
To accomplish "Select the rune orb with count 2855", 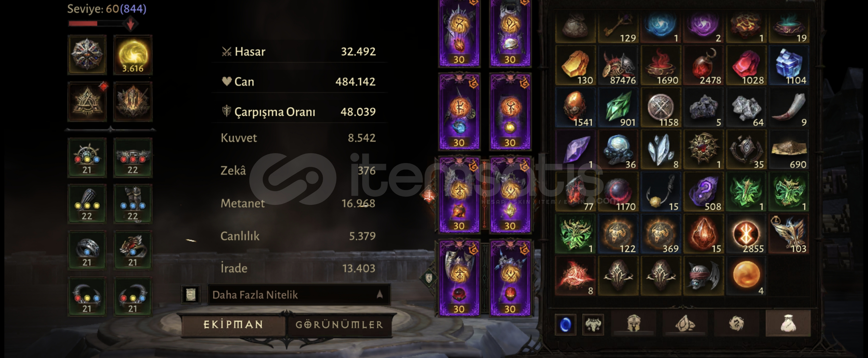I will click(x=746, y=234).
